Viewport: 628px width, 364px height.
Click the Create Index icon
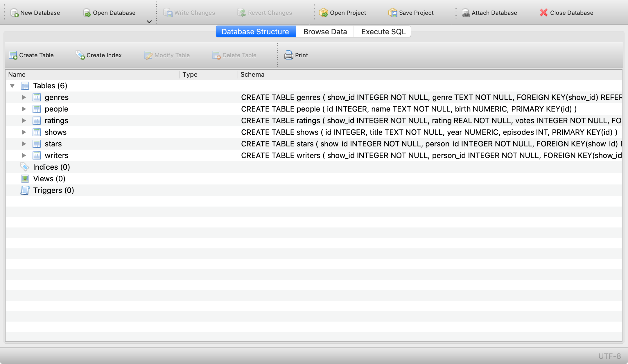pyautogui.click(x=80, y=55)
